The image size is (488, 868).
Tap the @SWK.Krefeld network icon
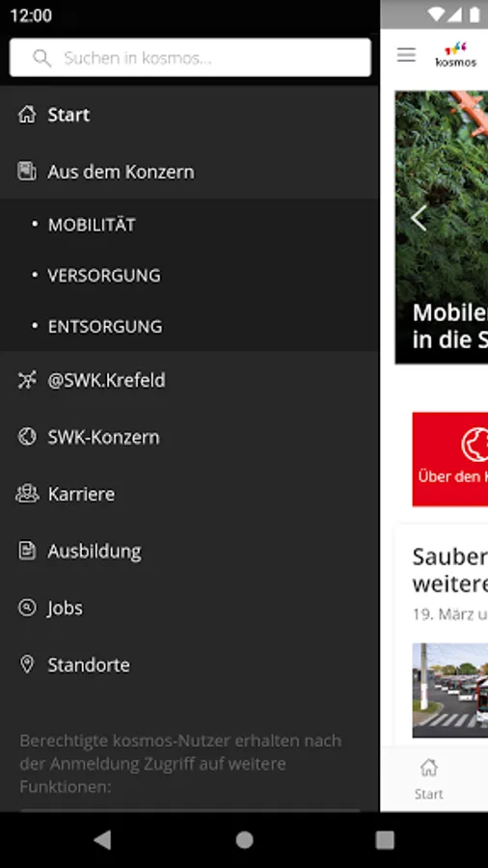pos(27,380)
